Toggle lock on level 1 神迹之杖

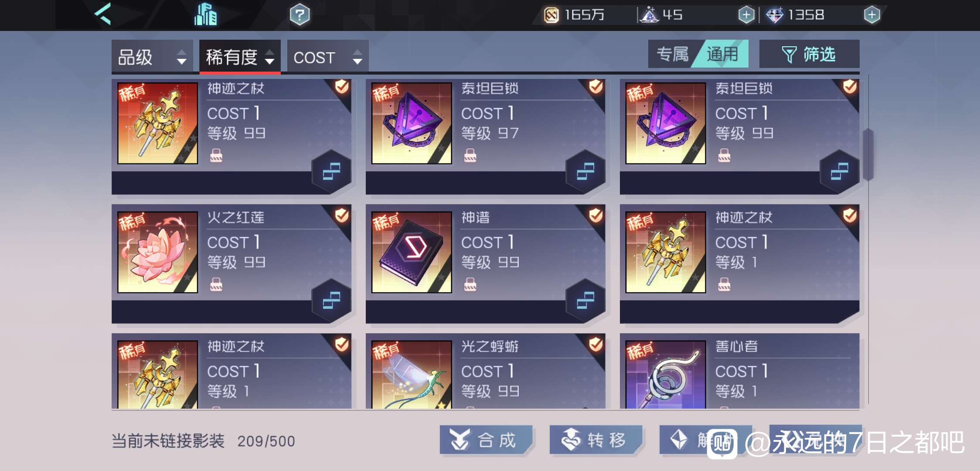pos(724,284)
